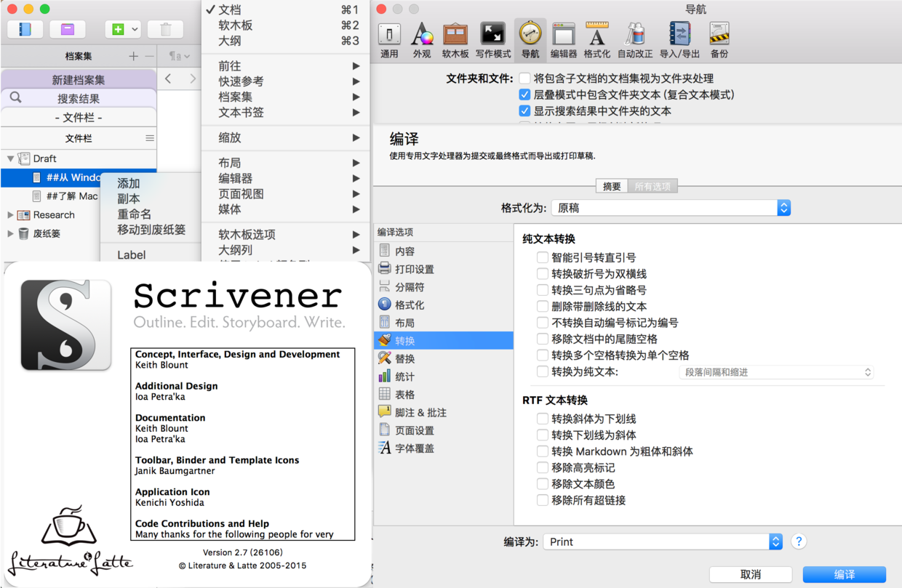
Task: Click the green add-document plus icon
Action: click(118, 29)
